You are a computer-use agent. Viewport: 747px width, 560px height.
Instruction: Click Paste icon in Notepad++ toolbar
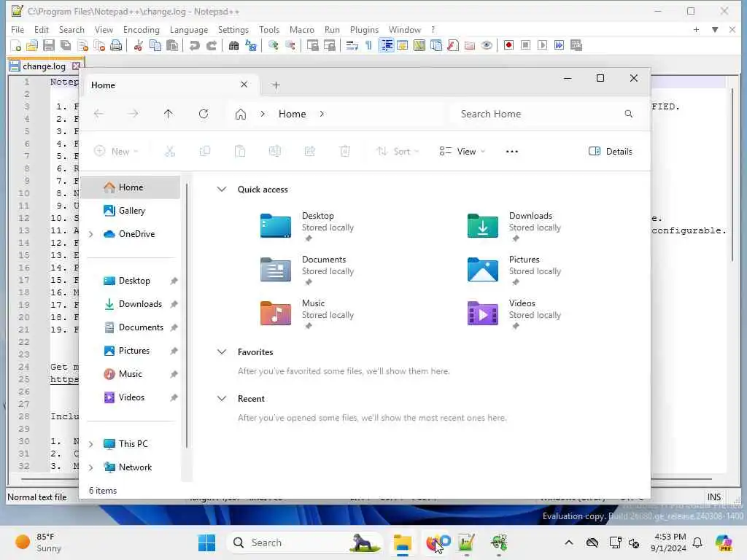pyautogui.click(x=172, y=46)
